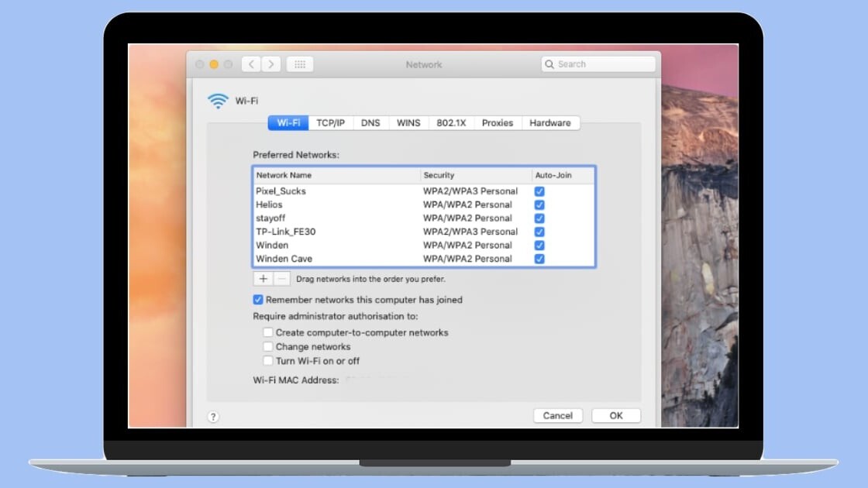Remove a network with the minus button
The width and height of the screenshot is (868, 488).
click(281, 278)
